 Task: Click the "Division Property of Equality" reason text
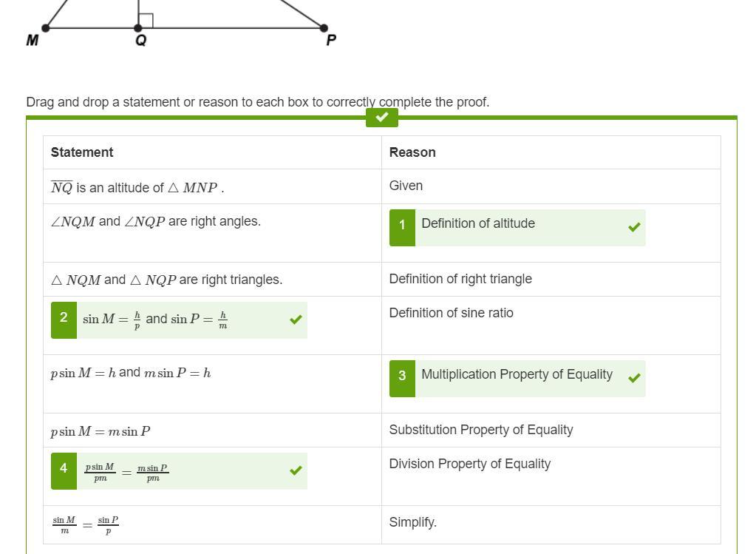coord(470,464)
